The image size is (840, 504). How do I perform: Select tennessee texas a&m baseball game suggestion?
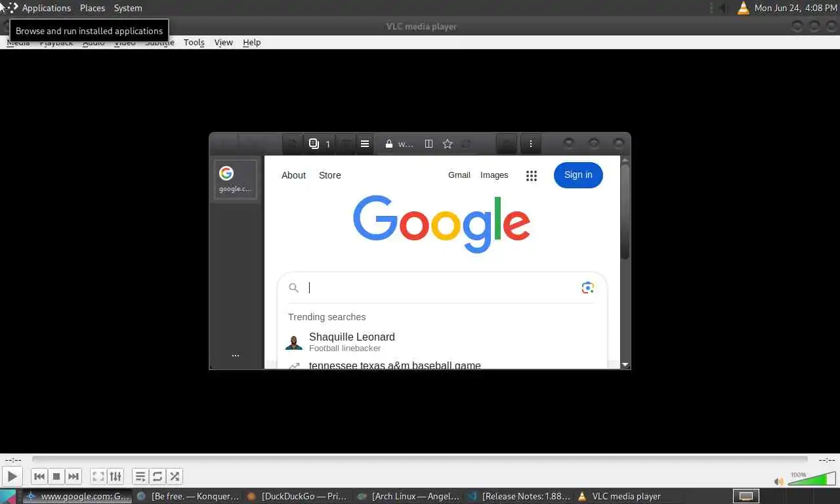[x=442, y=365]
